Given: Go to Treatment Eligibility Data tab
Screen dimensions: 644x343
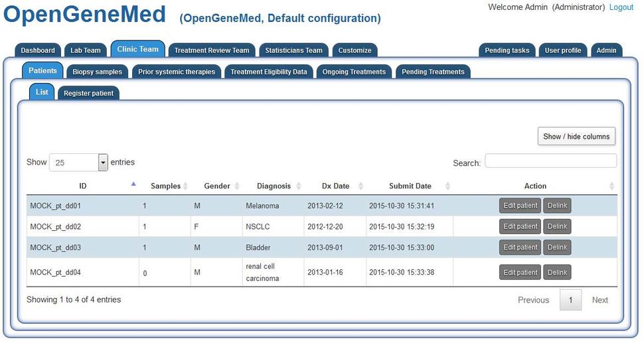Looking at the screenshot, I should click(x=268, y=72).
